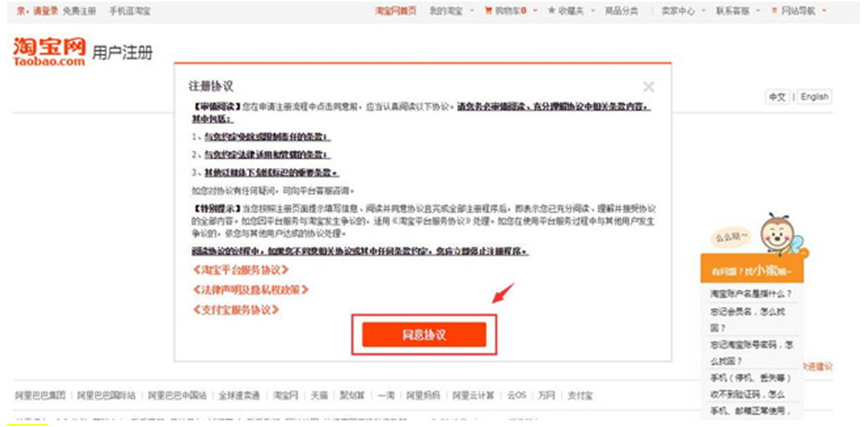Close the 注册协议 dialog with the X

coord(648,86)
